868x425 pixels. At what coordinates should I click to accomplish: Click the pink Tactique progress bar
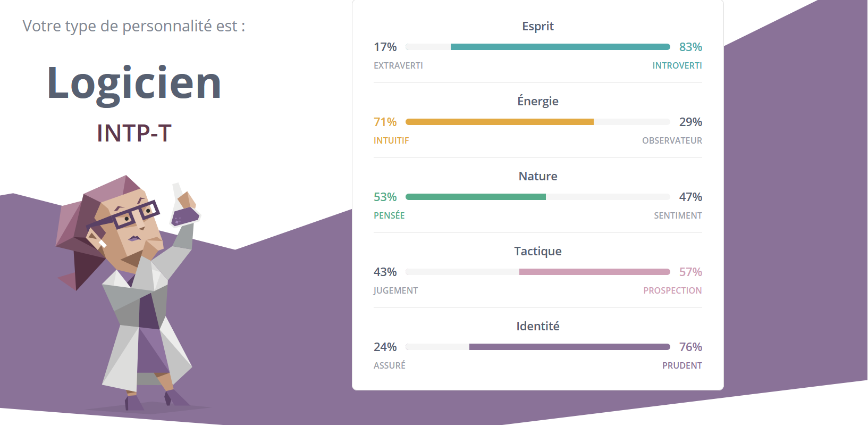click(x=594, y=272)
